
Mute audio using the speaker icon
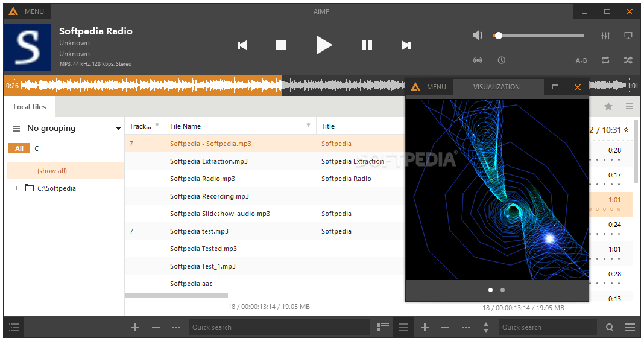pyautogui.click(x=477, y=36)
